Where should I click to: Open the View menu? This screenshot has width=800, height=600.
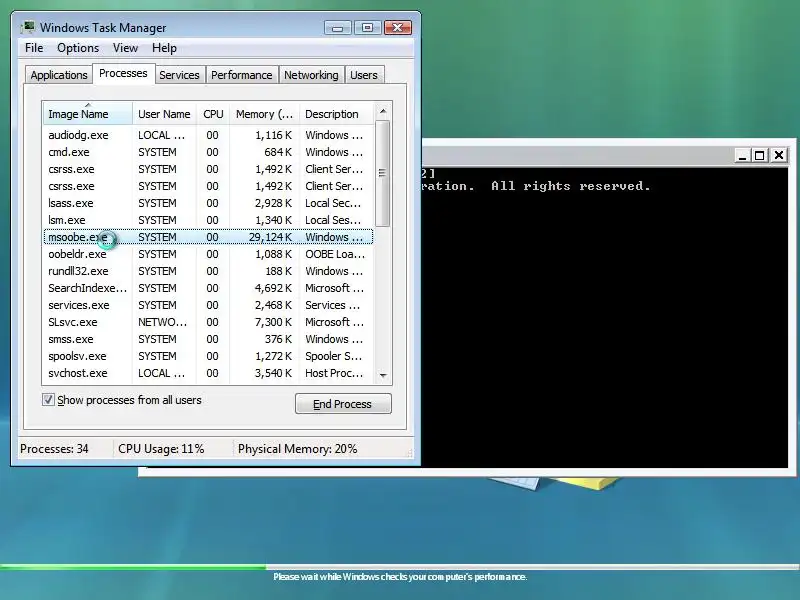pyautogui.click(x=126, y=48)
